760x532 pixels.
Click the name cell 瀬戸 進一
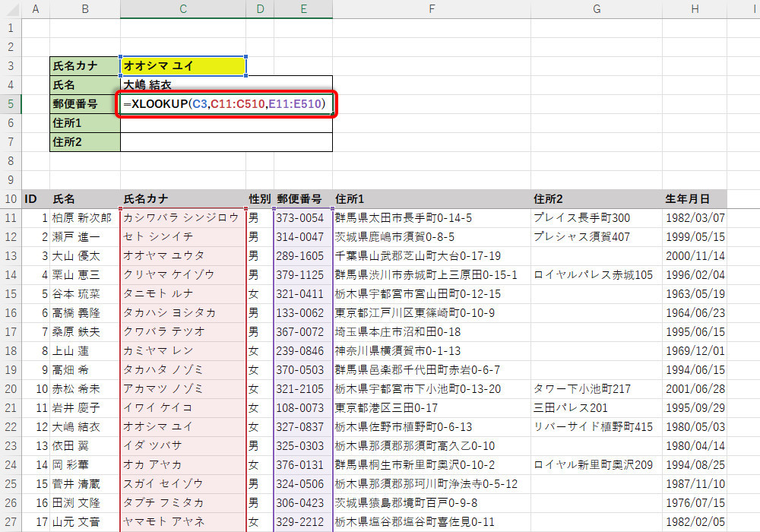85,237
